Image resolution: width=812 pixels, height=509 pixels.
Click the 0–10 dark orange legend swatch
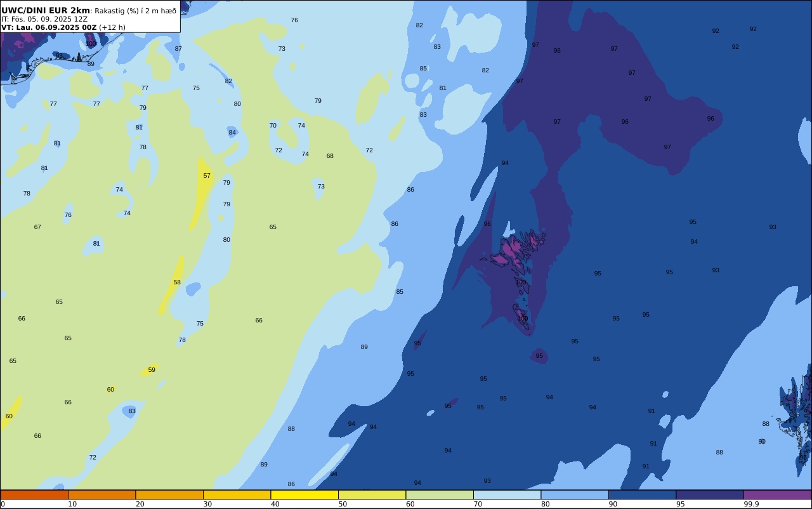tap(34, 494)
